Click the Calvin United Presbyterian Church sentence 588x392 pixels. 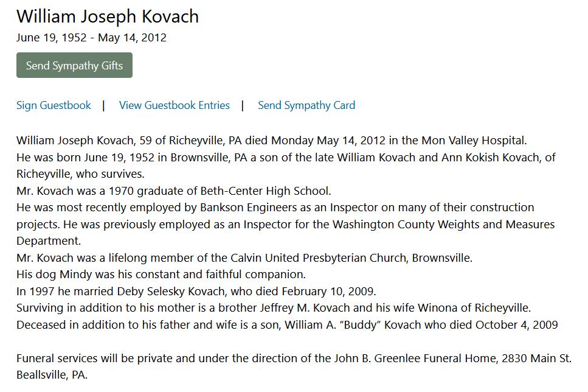tap(244, 257)
